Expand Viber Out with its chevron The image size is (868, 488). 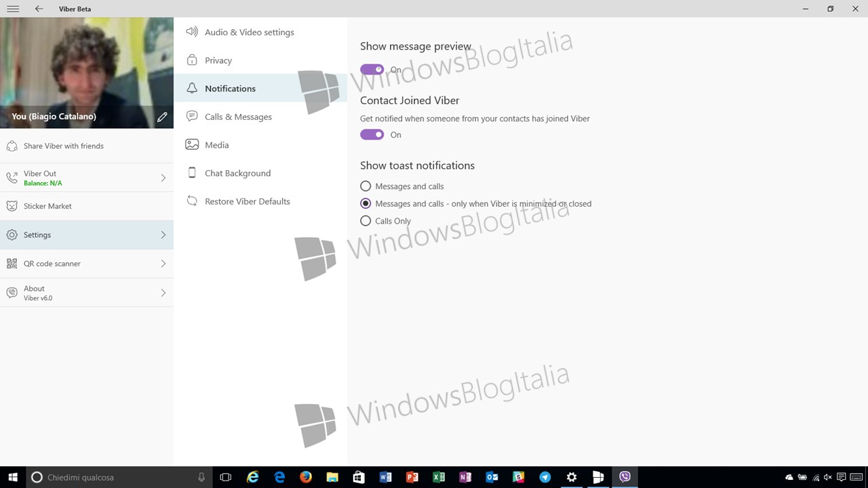point(163,178)
